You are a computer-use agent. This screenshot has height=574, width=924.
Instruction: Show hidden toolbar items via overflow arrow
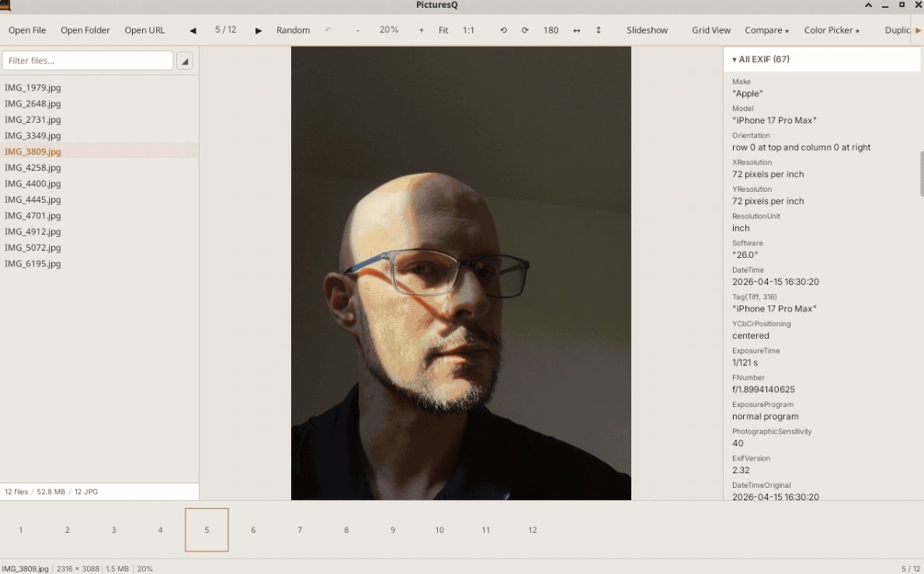918,30
